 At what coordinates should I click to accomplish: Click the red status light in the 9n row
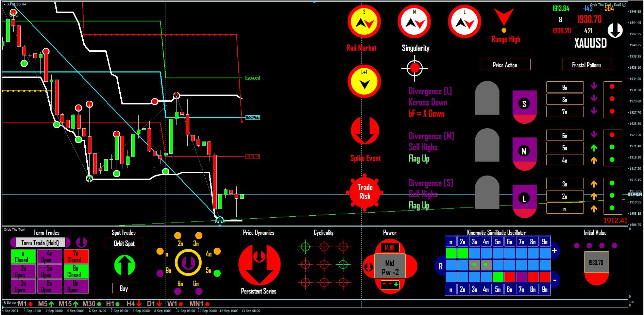pos(612,86)
